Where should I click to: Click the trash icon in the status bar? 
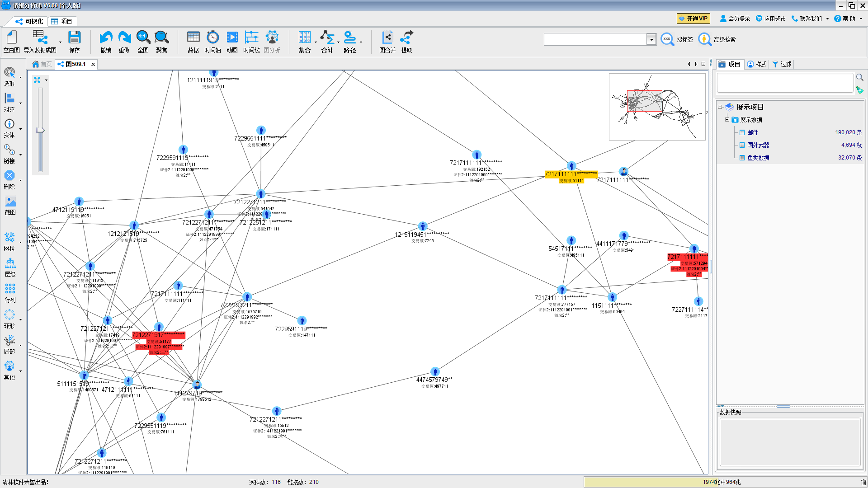(x=863, y=482)
